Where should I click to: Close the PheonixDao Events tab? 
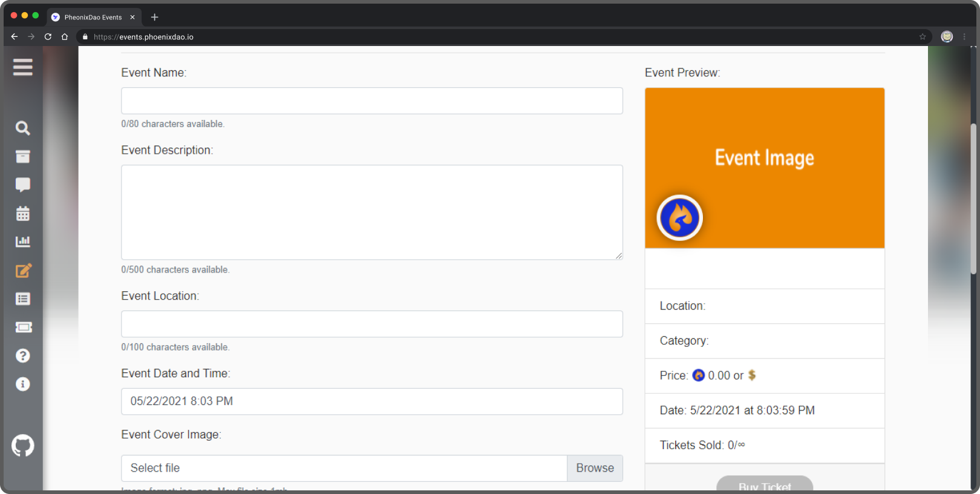132,17
